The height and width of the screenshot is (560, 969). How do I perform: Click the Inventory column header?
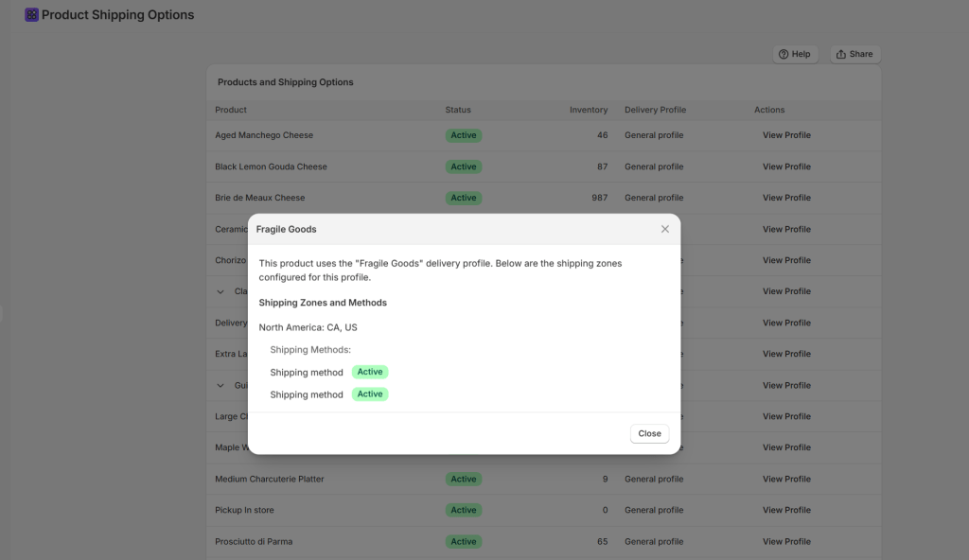[589, 110]
